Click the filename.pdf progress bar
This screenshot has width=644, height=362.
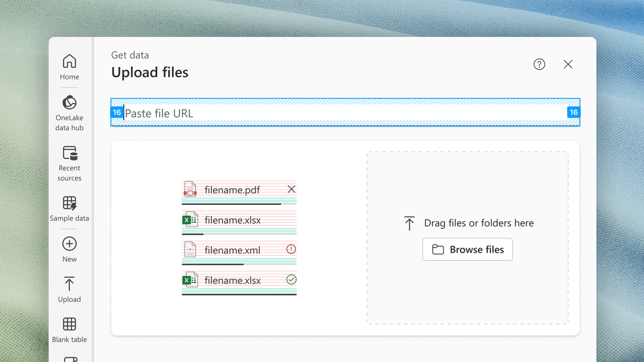tap(239, 204)
